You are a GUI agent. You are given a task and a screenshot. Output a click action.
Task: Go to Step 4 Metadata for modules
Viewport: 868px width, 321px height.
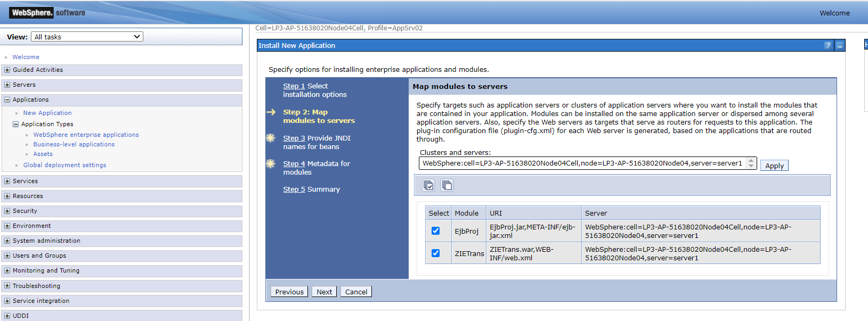coord(294,163)
